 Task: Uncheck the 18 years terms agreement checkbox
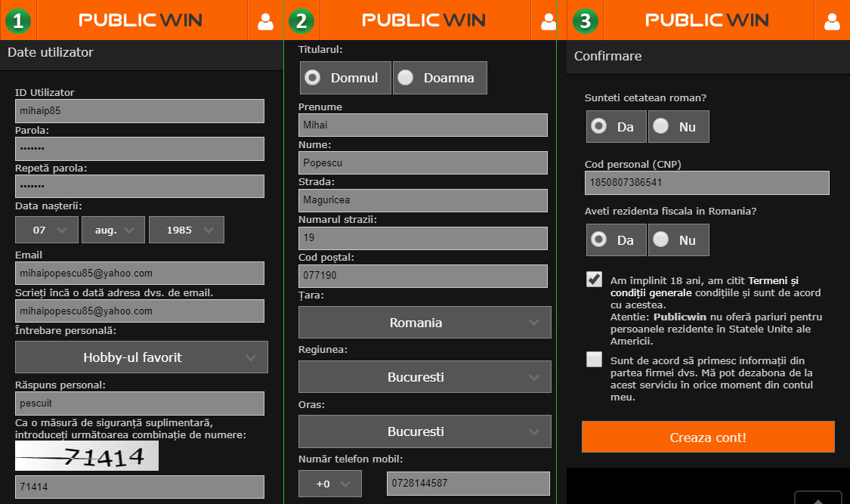tap(594, 280)
